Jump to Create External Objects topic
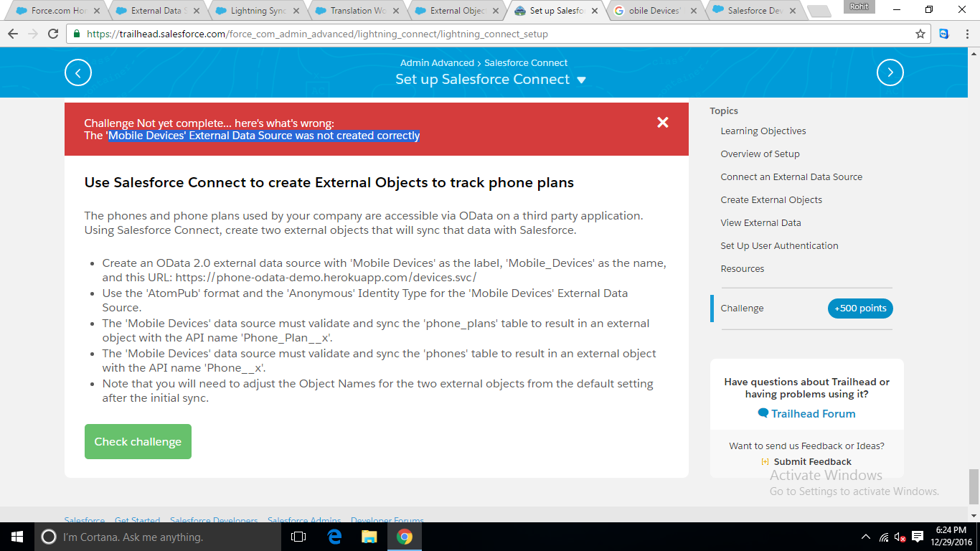Screen dimensions: 980x551 (x=771, y=200)
